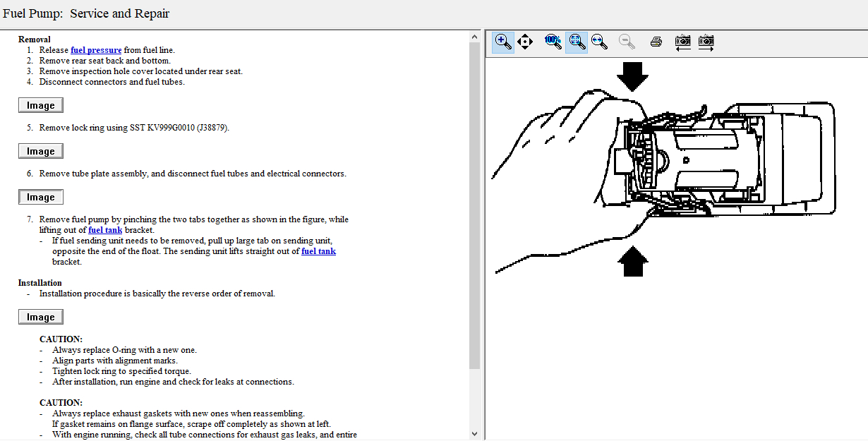Image resolution: width=868 pixels, height=441 pixels.
Task: Click the scroll down arrow of text pane
Action: point(474,434)
